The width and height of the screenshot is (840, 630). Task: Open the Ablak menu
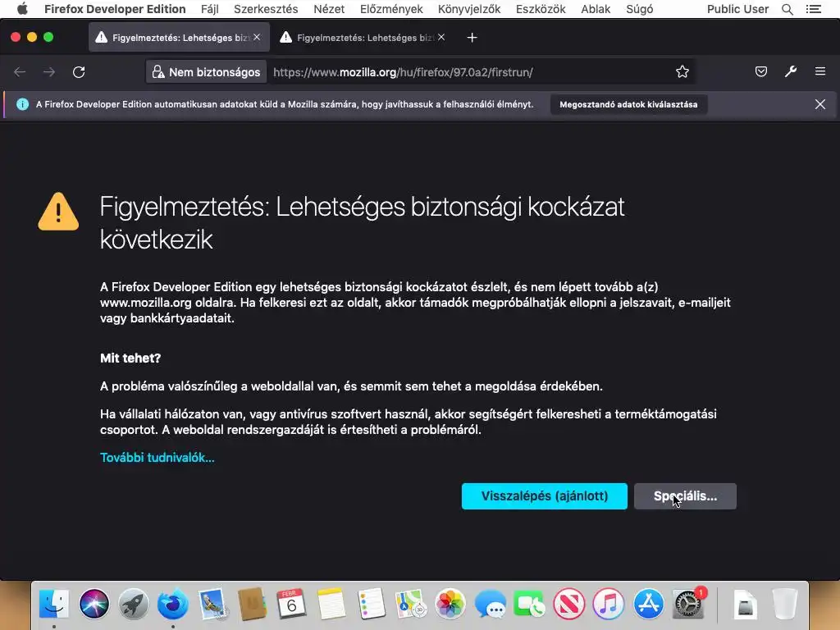point(596,9)
